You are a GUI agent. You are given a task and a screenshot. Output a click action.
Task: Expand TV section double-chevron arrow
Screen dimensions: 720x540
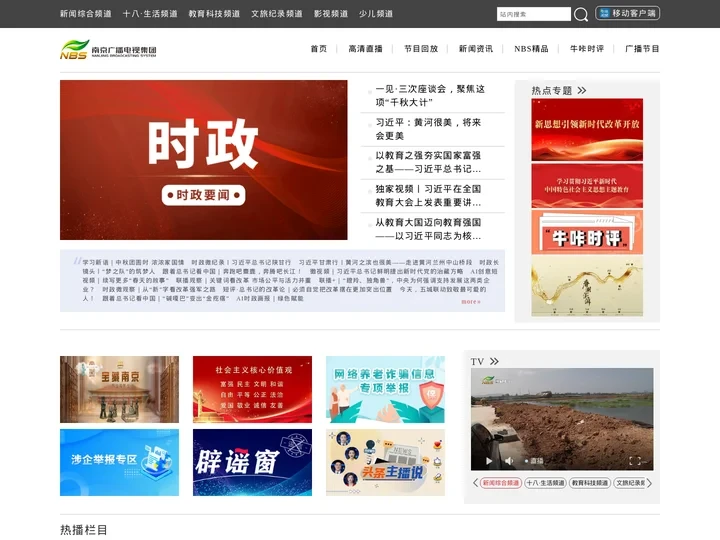pyautogui.click(x=494, y=361)
